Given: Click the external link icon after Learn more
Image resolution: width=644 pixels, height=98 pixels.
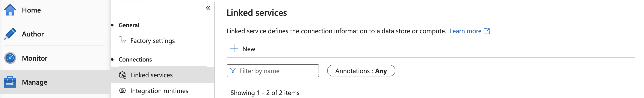Looking at the screenshot, I should click(487, 31).
